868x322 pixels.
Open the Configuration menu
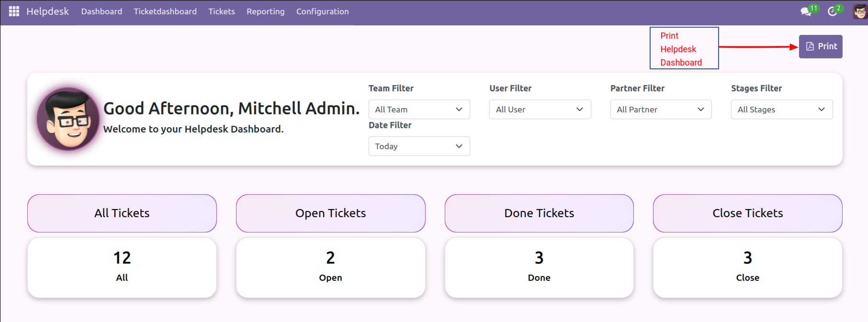(x=323, y=11)
